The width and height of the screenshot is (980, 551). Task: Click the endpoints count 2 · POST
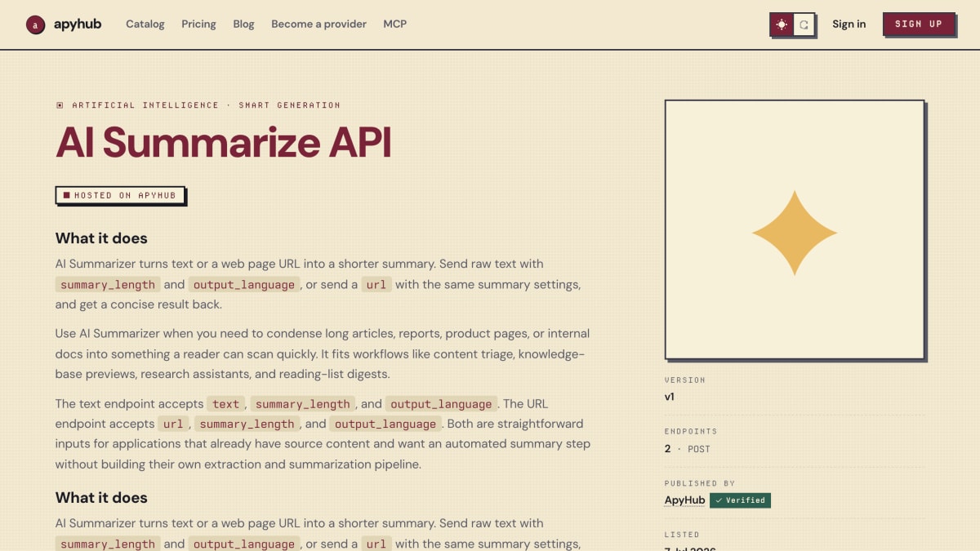click(688, 449)
